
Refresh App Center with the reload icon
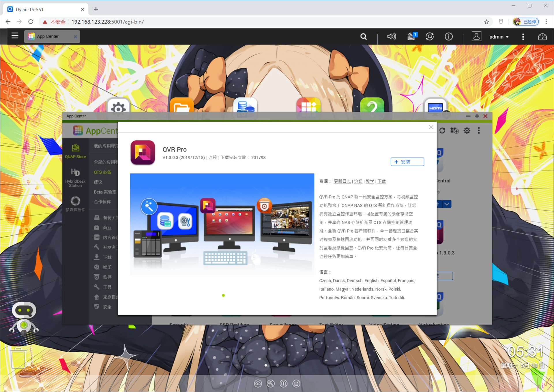(442, 131)
